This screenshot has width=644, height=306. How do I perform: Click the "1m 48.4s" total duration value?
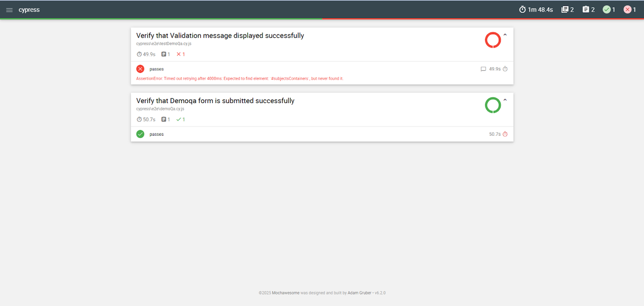540,10
